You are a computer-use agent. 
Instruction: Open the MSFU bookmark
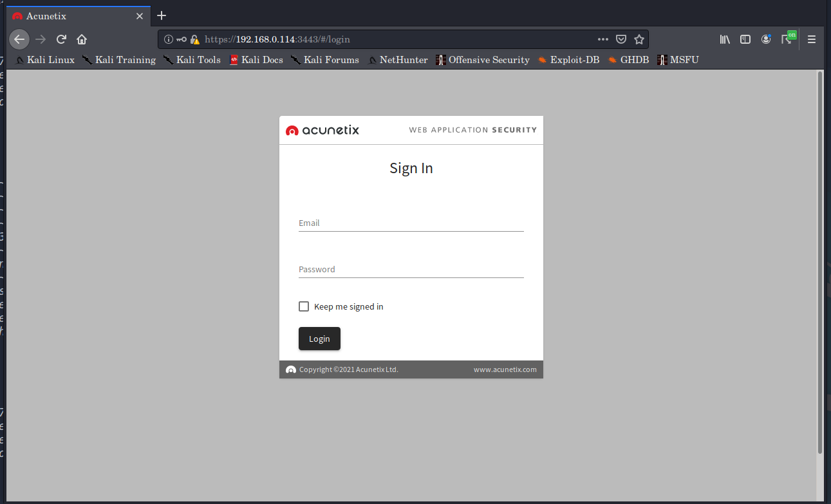tap(678, 60)
